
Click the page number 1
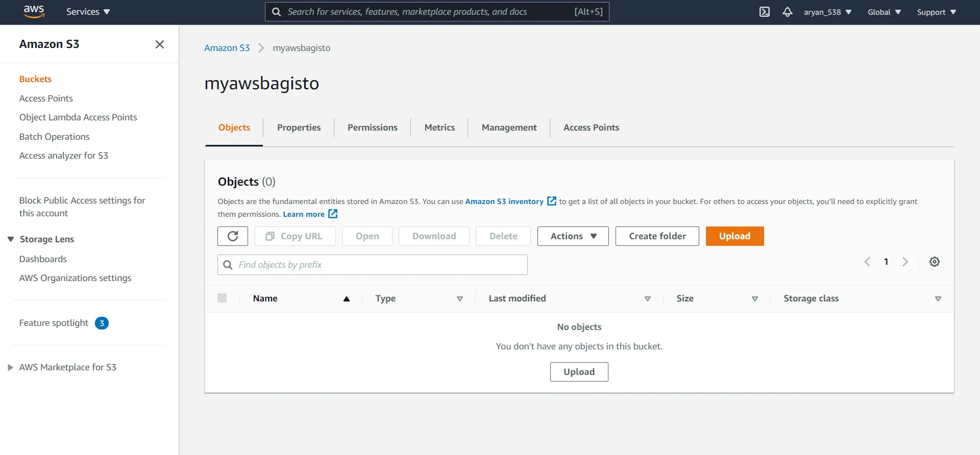[x=886, y=262]
